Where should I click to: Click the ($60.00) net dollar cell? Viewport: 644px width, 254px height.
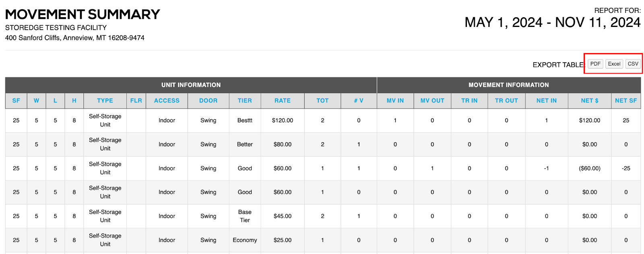coord(590,168)
